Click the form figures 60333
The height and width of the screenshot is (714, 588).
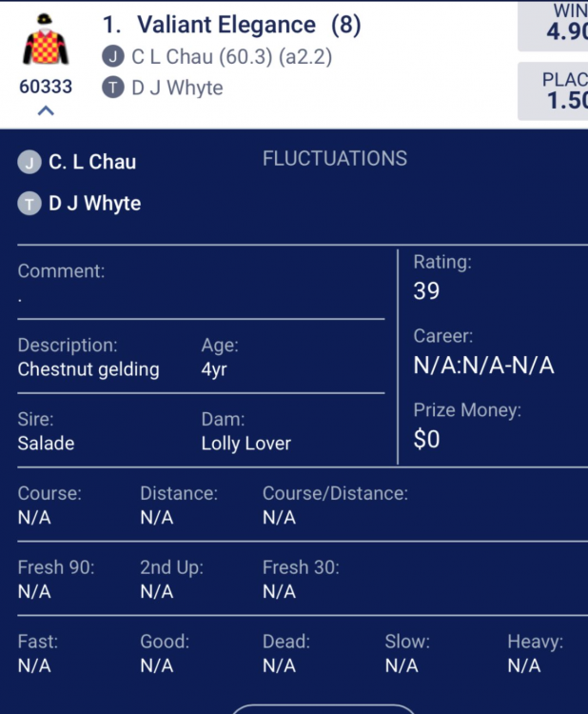(46, 87)
